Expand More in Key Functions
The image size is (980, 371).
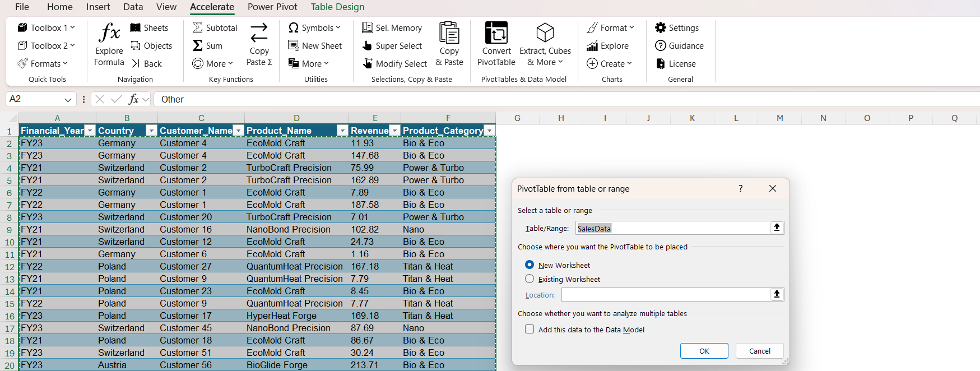point(212,63)
